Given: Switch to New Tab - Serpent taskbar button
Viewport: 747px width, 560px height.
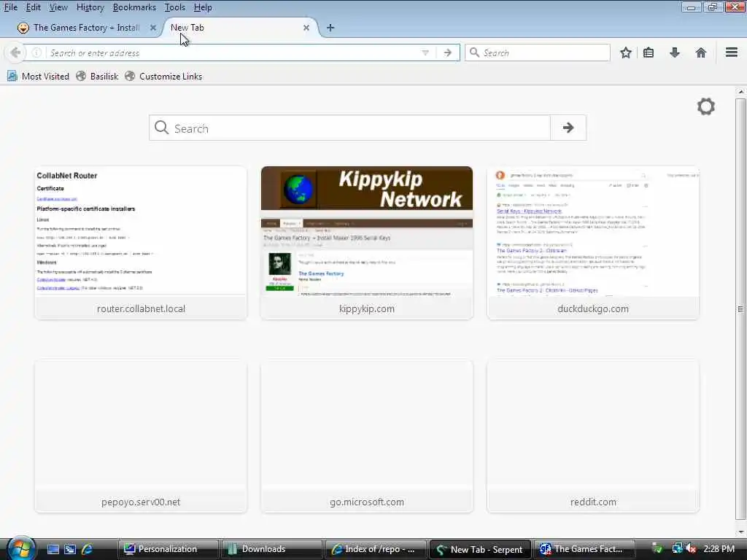Looking at the screenshot, I should [x=480, y=549].
